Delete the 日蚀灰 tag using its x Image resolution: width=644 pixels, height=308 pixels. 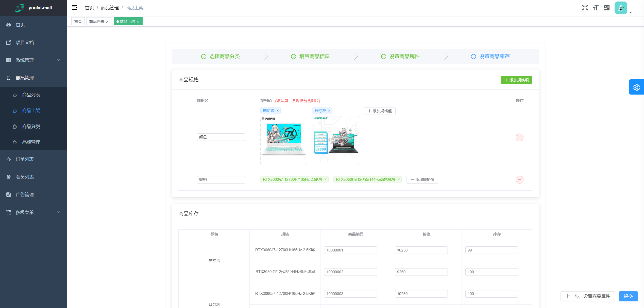click(x=329, y=111)
